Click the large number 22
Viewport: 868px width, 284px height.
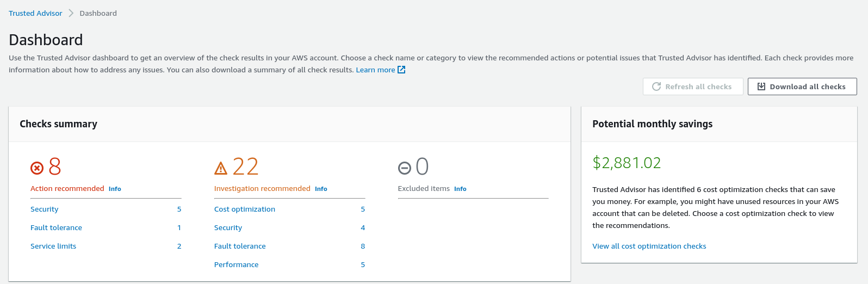coord(245,166)
